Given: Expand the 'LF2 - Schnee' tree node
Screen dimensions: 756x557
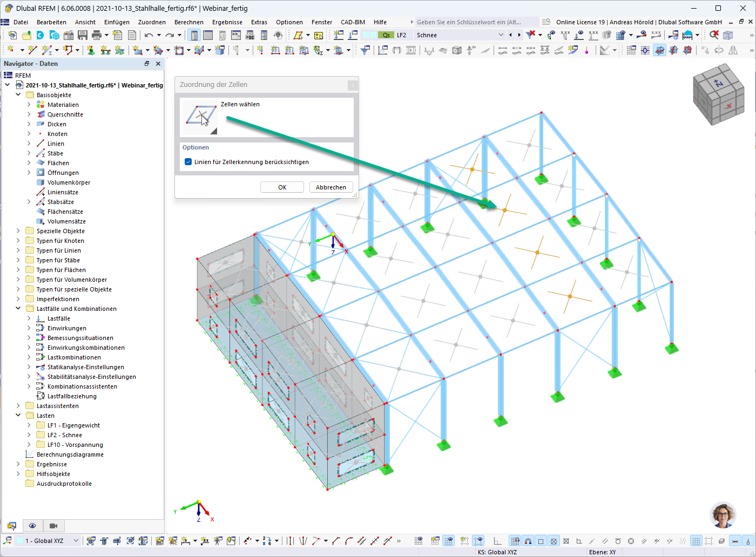Looking at the screenshot, I should coord(29,435).
